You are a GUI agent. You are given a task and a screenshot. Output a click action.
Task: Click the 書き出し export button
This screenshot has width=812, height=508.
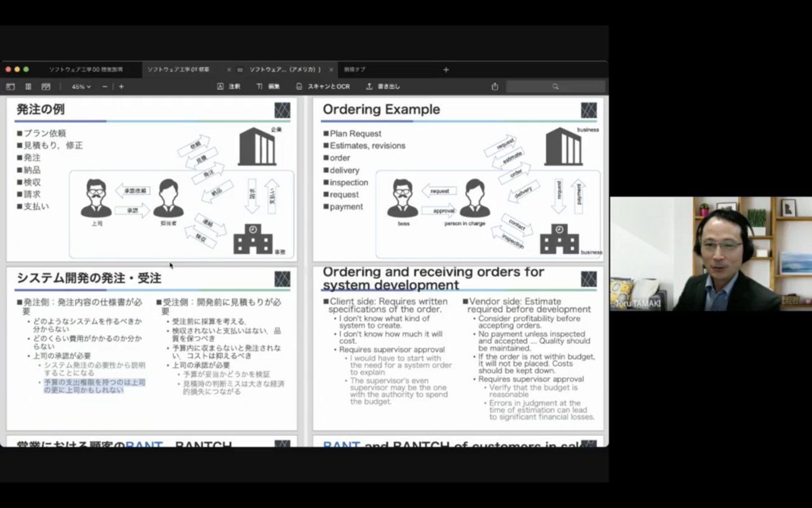tap(383, 86)
